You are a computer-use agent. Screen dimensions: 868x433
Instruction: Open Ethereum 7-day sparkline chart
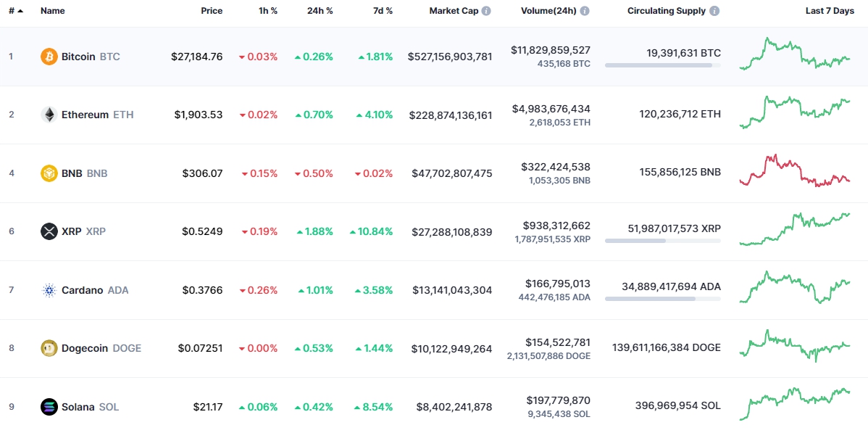(x=794, y=112)
